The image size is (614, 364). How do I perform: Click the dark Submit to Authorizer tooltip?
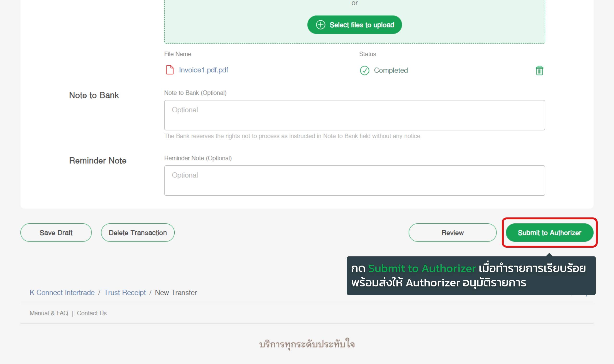(x=471, y=275)
